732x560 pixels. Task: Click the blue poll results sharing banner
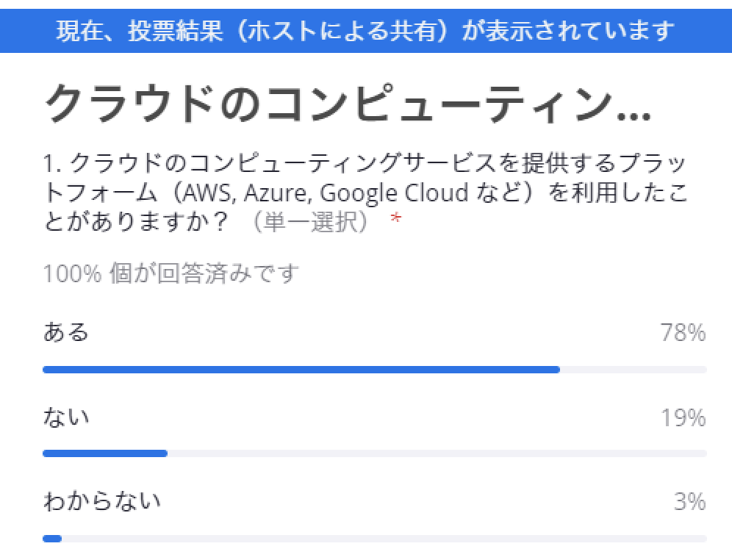point(366,31)
